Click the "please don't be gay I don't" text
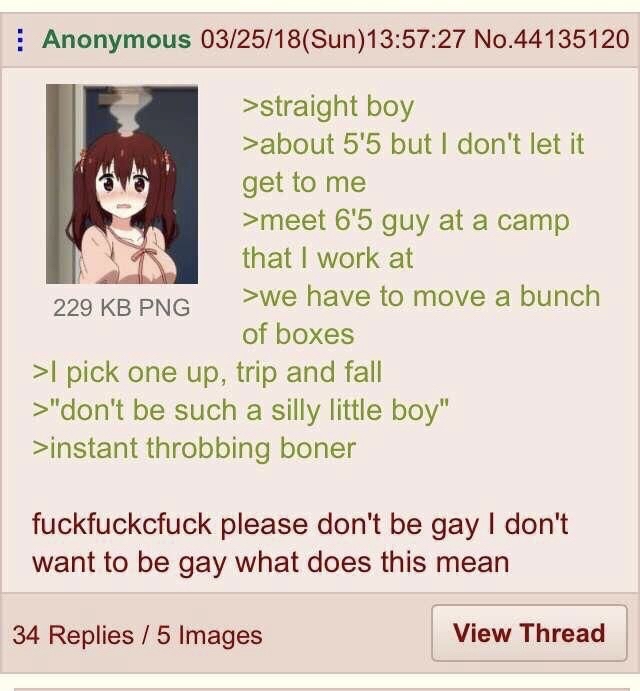The width and height of the screenshot is (640, 691). pos(394,525)
